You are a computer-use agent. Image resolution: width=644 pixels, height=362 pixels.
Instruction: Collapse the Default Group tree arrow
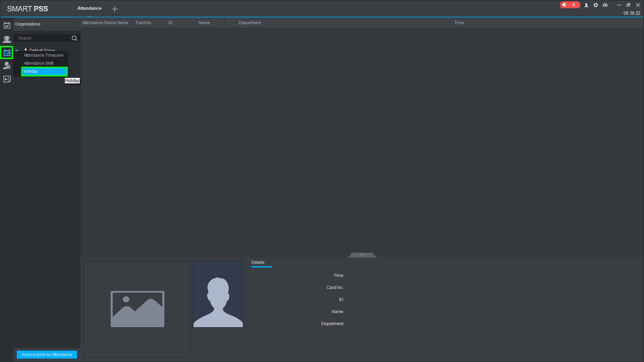[17, 50]
